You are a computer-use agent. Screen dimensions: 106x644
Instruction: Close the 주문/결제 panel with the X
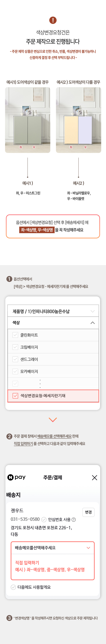coord(95,477)
